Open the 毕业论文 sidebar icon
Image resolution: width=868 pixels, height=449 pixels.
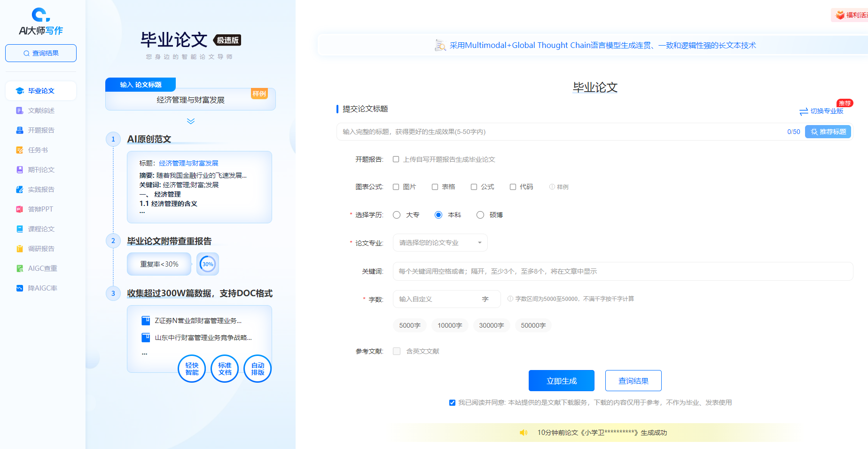pos(20,91)
